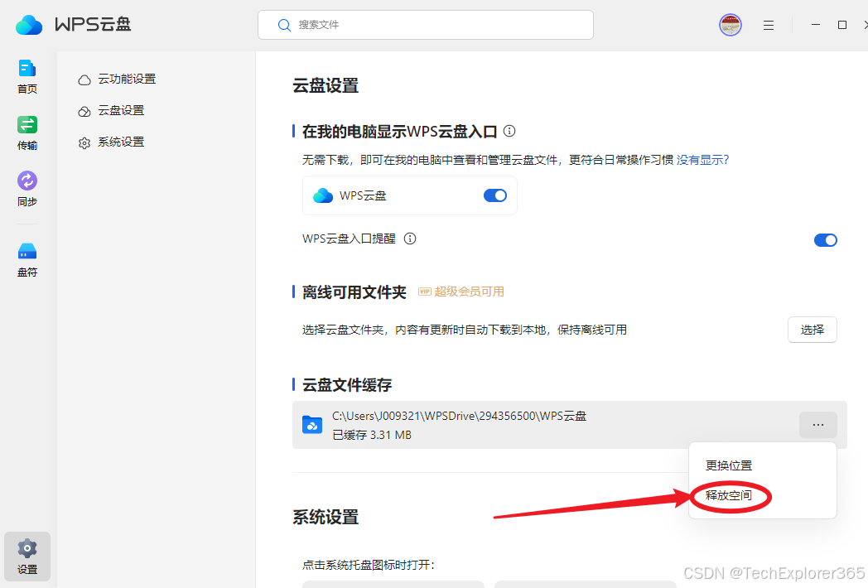Image resolution: width=868 pixels, height=588 pixels.
Task: Open the 没有显示? link
Action: [702, 160]
